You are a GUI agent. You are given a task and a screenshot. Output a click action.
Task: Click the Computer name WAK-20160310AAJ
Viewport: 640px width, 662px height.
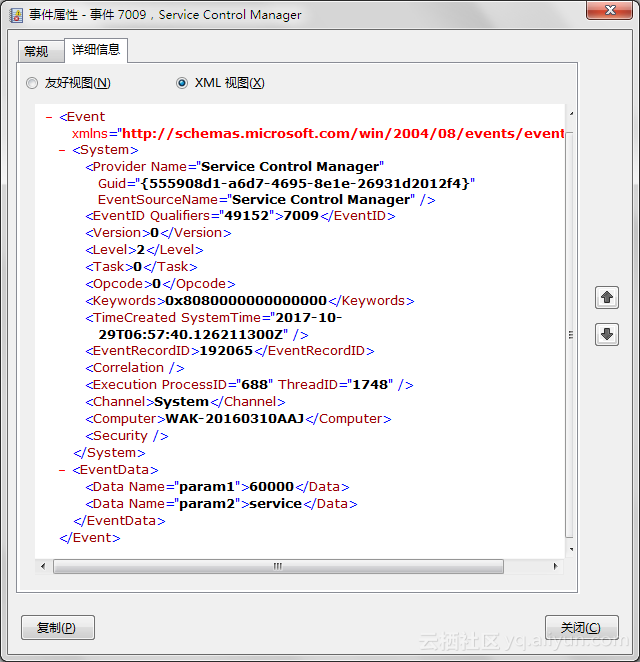[235, 419]
